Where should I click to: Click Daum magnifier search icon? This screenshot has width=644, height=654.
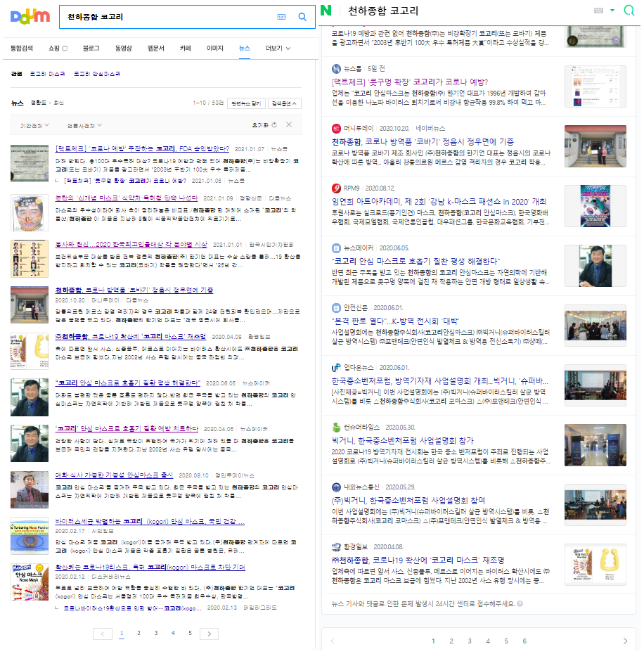pos(302,17)
